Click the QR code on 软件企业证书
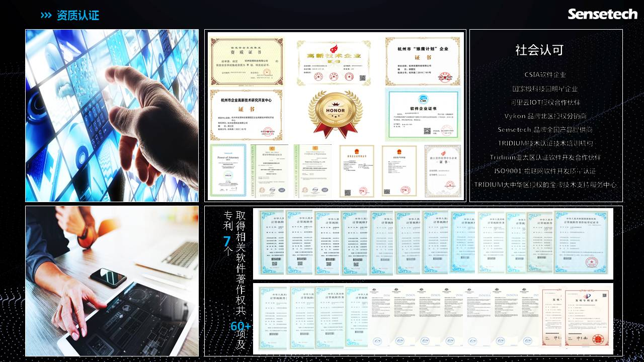The width and height of the screenshot is (644, 362). click(x=427, y=131)
